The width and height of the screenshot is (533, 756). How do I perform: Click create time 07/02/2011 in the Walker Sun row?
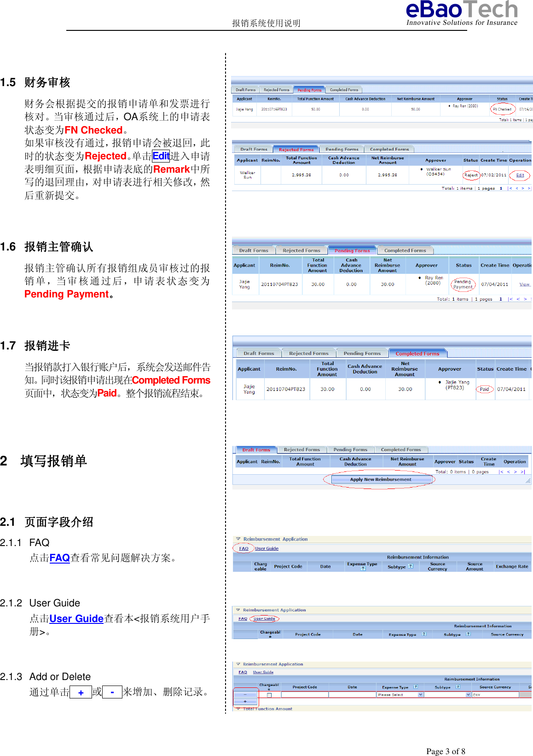(493, 175)
